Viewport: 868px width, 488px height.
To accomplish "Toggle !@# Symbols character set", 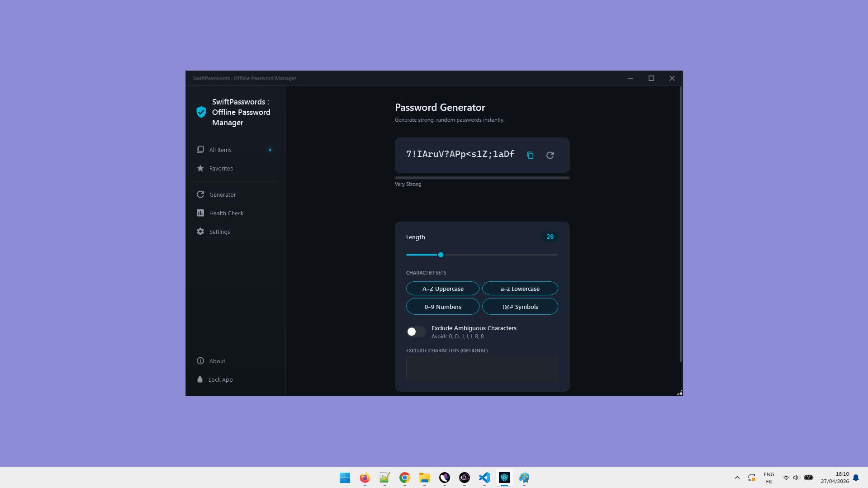I will [520, 307].
